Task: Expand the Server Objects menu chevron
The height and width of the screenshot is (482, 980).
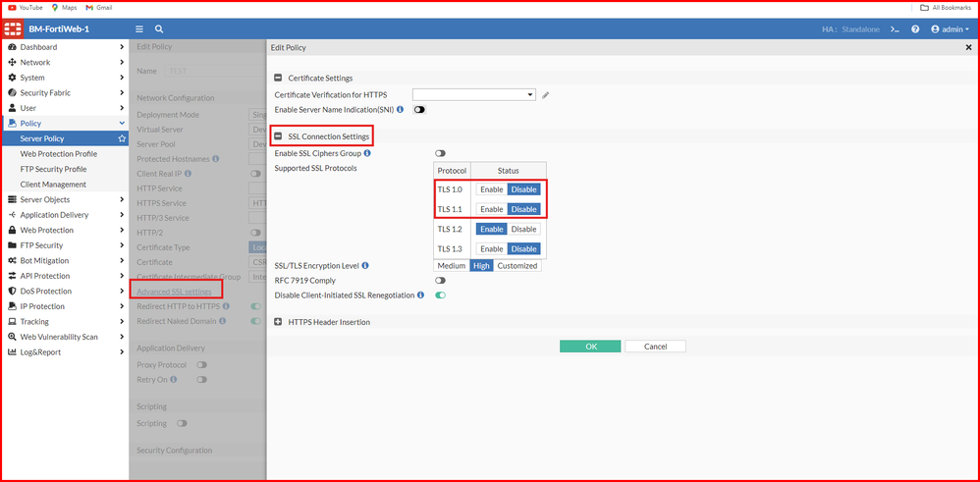Action: coord(122,199)
